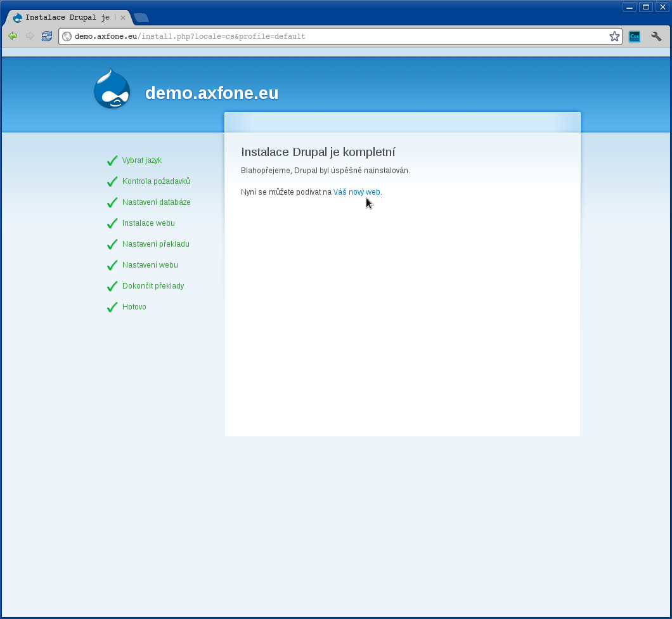Reload the page with the refresh icon
The height and width of the screenshot is (619, 672).
(47, 36)
